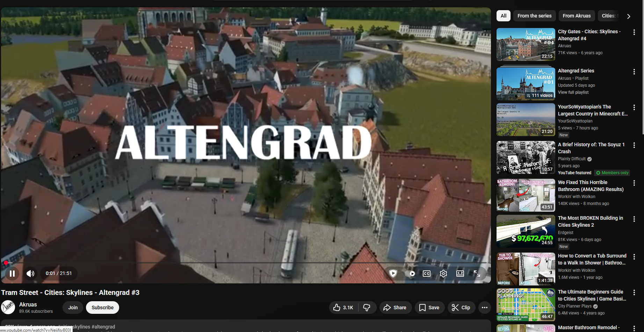The height and width of the screenshot is (332, 644).
Task: Create a clip with the scissors button
Action: 461,308
